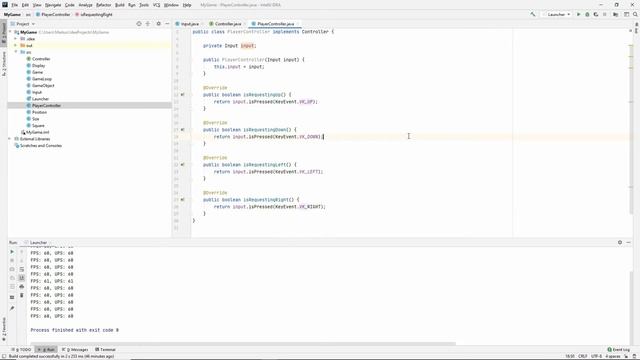Viewport: 640px width, 360px height.
Task: Select GameLoop class in project tree
Action: [42, 79]
